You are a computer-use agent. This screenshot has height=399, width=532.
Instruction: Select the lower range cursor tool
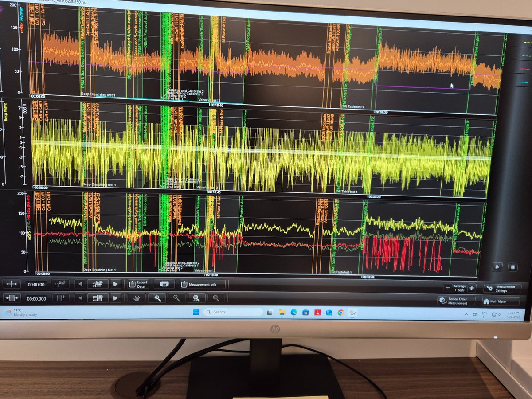(12, 298)
